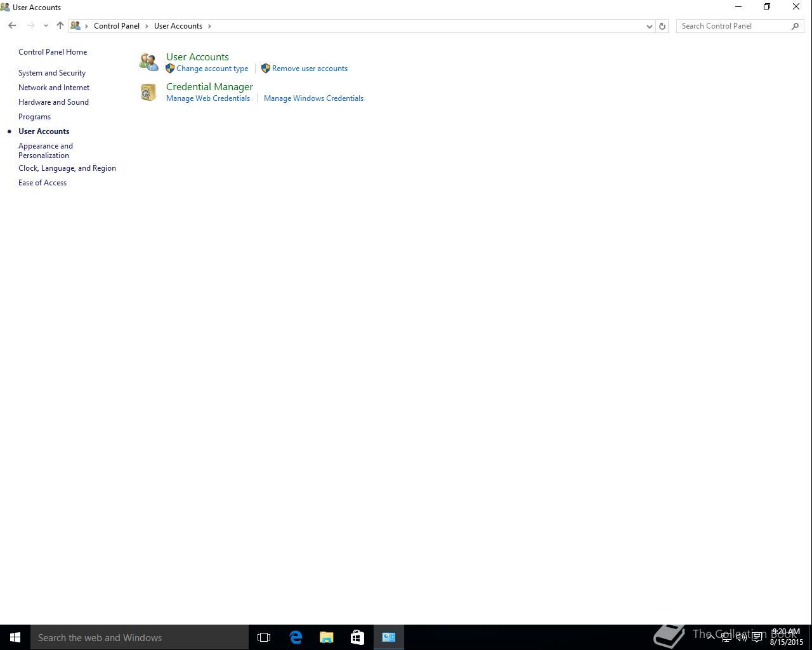Open Ease of Access category
The height and width of the screenshot is (650, 812).
(43, 183)
